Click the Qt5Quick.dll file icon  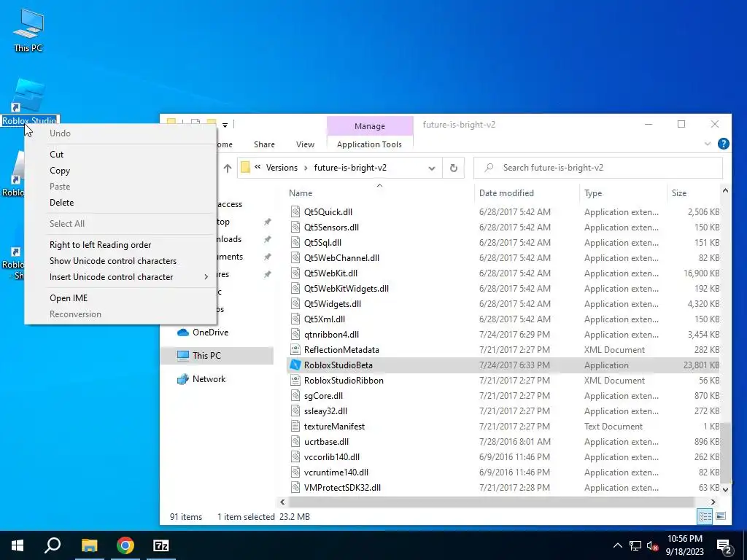[295, 212]
